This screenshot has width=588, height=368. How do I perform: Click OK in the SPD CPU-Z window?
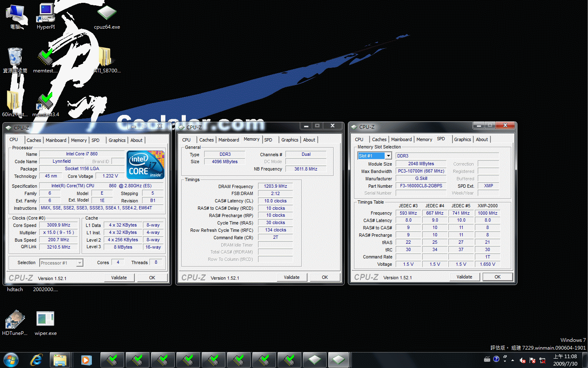tap(497, 277)
